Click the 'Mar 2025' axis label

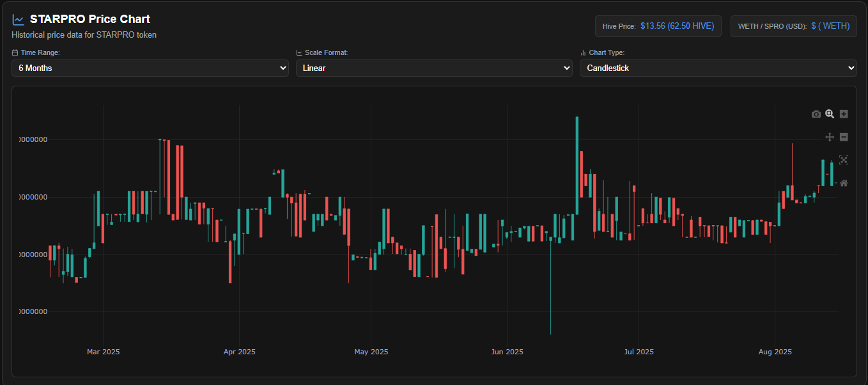(x=103, y=352)
